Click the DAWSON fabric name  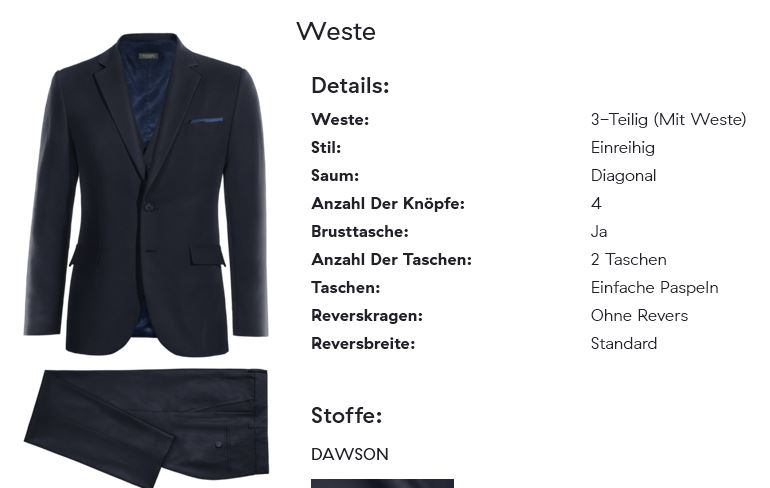[350, 454]
